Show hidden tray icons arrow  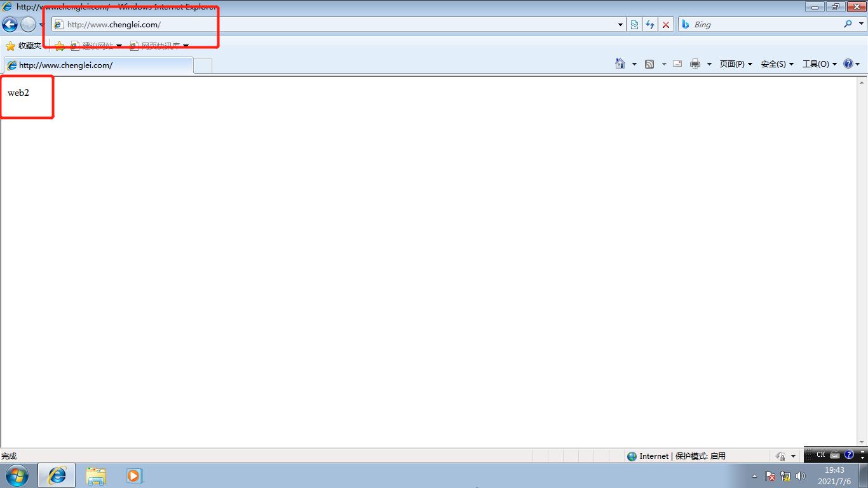tap(755, 476)
